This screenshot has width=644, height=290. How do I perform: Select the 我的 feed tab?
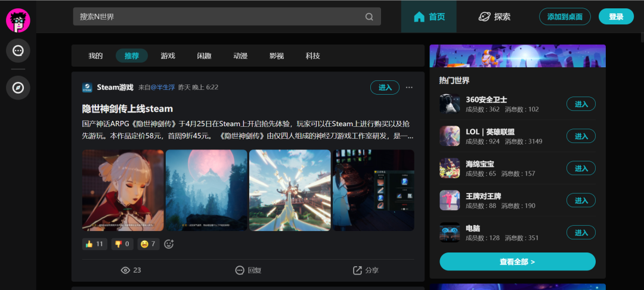(x=95, y=56)
